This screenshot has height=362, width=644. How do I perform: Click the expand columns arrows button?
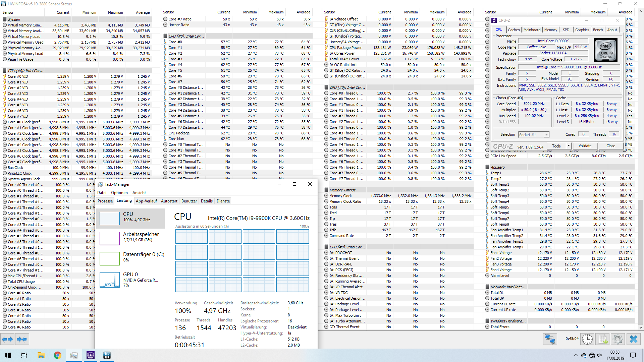7,339
